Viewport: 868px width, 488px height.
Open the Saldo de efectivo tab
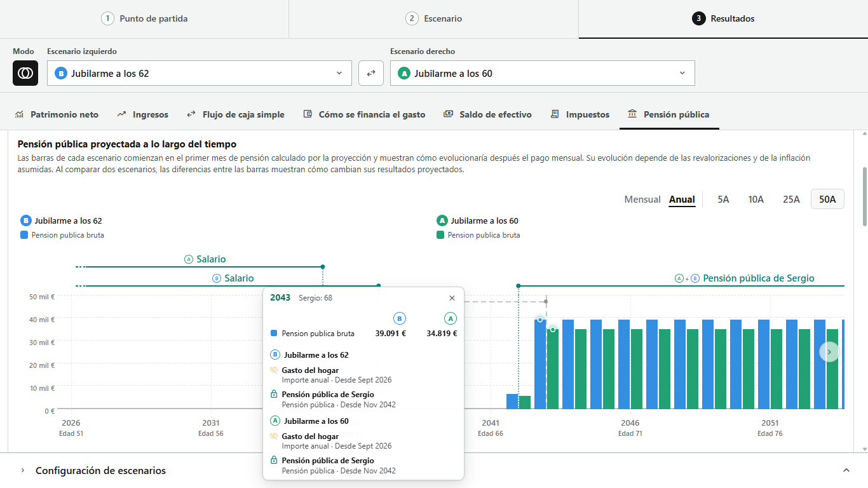[487, 114]
